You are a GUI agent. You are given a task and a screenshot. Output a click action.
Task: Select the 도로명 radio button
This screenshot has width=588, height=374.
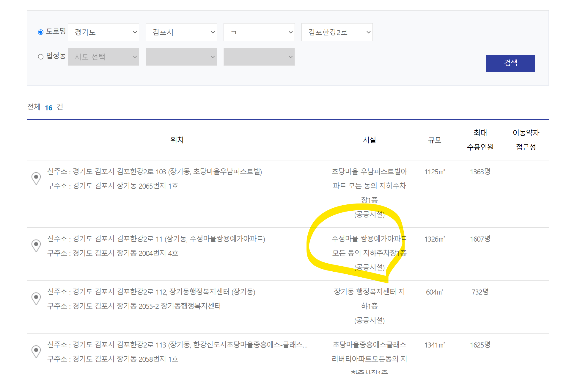click(x=41, y=32)
